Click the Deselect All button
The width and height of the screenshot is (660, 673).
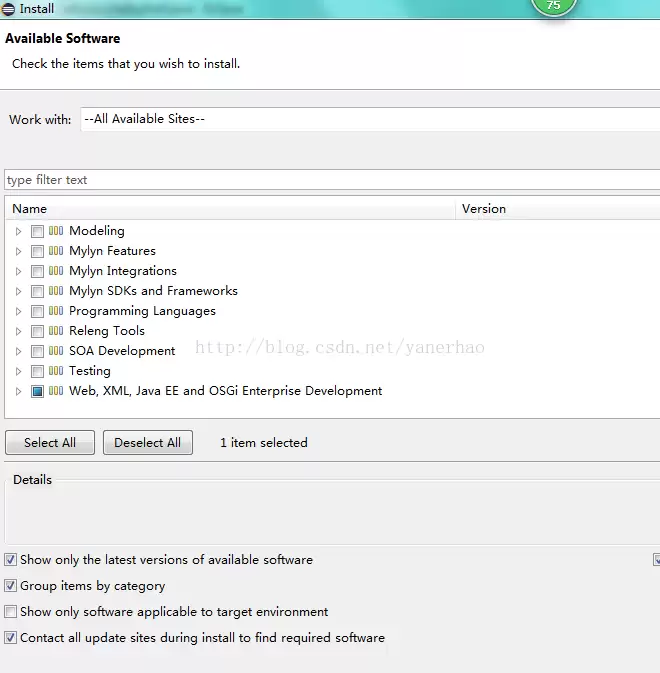(x=148, y=443)
